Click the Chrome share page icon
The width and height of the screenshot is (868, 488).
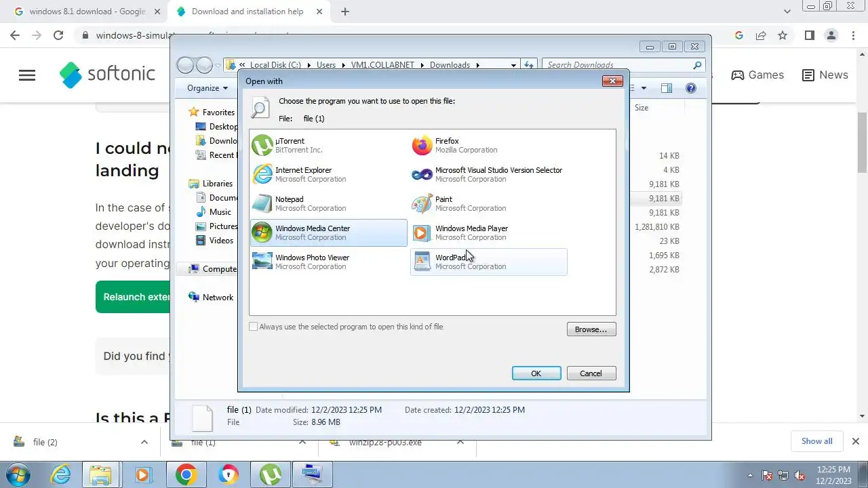[761, 35]
